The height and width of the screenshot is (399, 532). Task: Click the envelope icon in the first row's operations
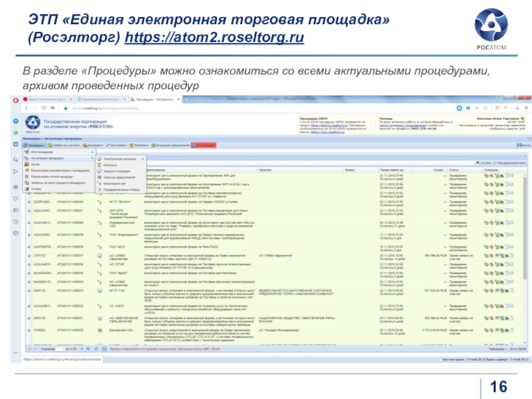click(511, 176)
